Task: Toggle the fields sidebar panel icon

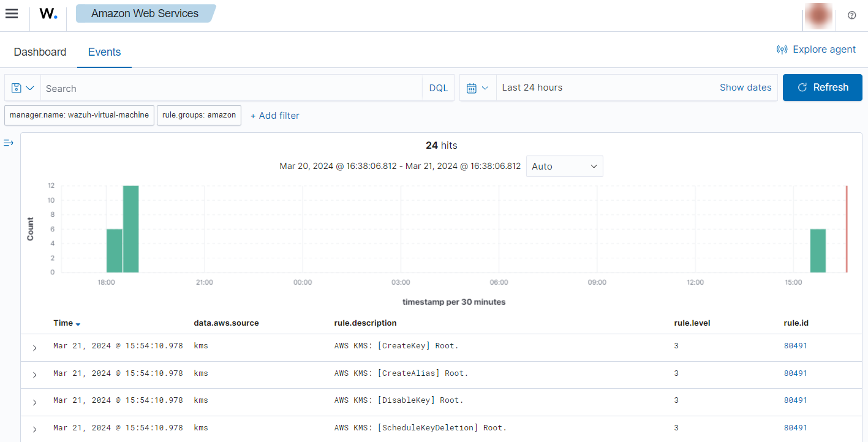Action: [x=9, y=143]
